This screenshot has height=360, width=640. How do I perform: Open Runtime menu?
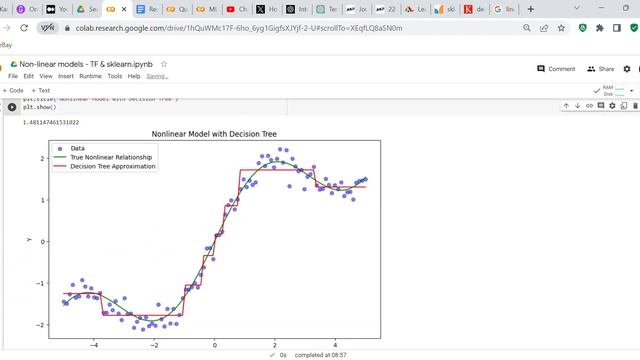[x=91, y=76]
